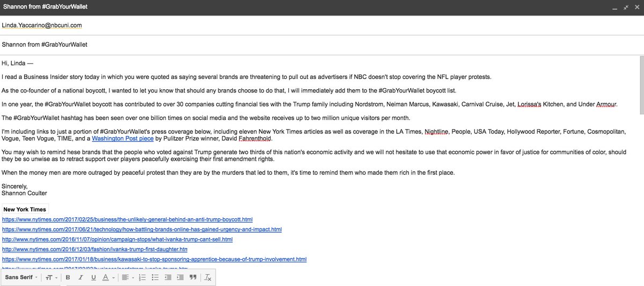Toggle italic formatting
644x286 pixels.
(80, 277)
